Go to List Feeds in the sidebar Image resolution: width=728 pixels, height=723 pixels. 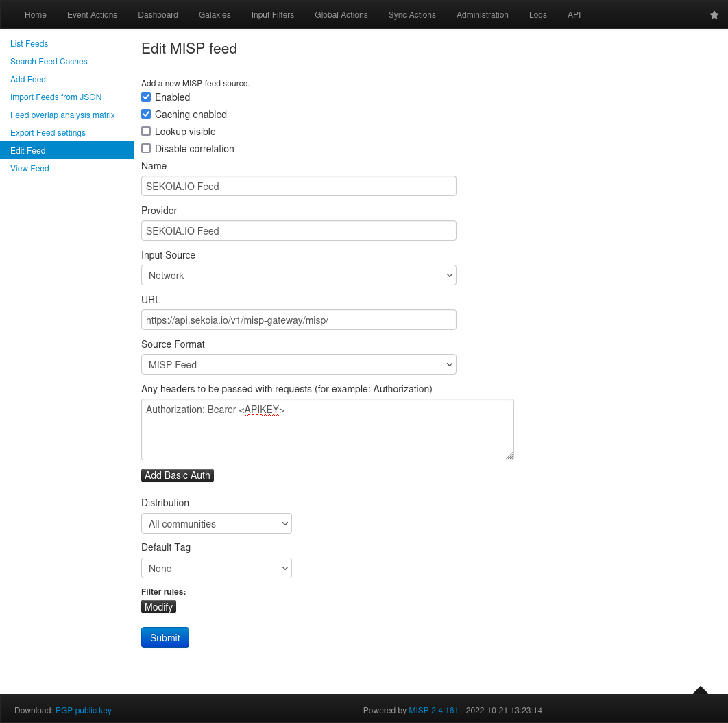click(x=29, y=43)
